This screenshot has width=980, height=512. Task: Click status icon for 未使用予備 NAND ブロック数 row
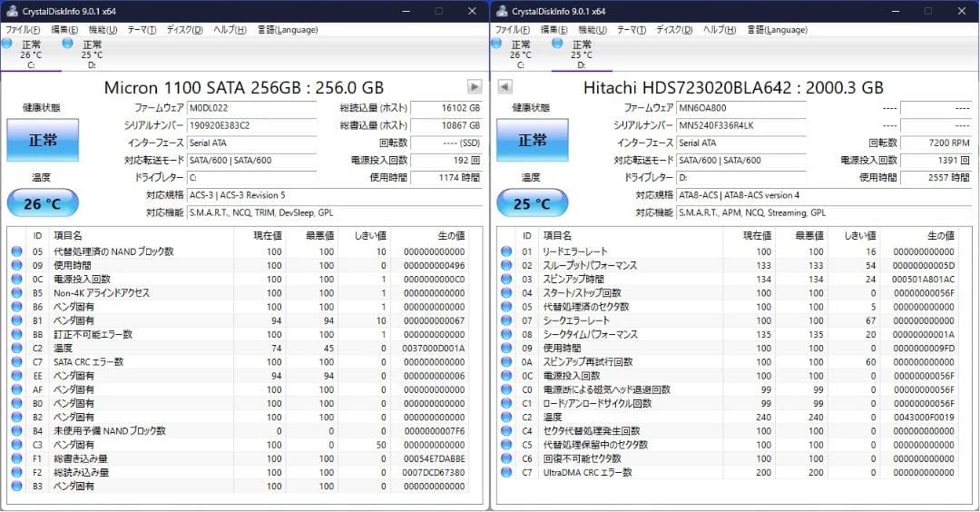(17, 430)
